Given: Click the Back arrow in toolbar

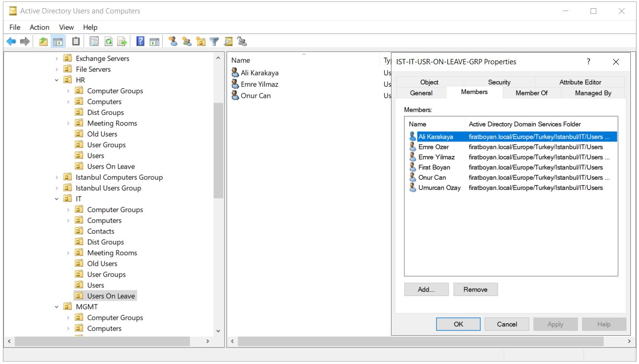Looking at the screenshot, I should (11, 42).
